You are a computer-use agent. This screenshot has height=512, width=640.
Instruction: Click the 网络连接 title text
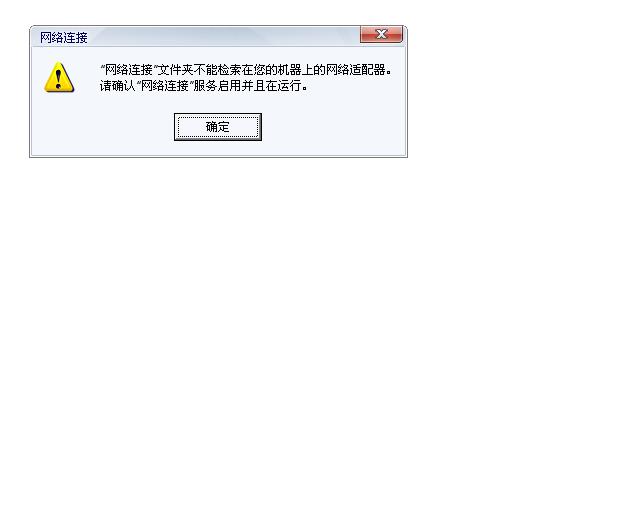[x=64, y=38]
